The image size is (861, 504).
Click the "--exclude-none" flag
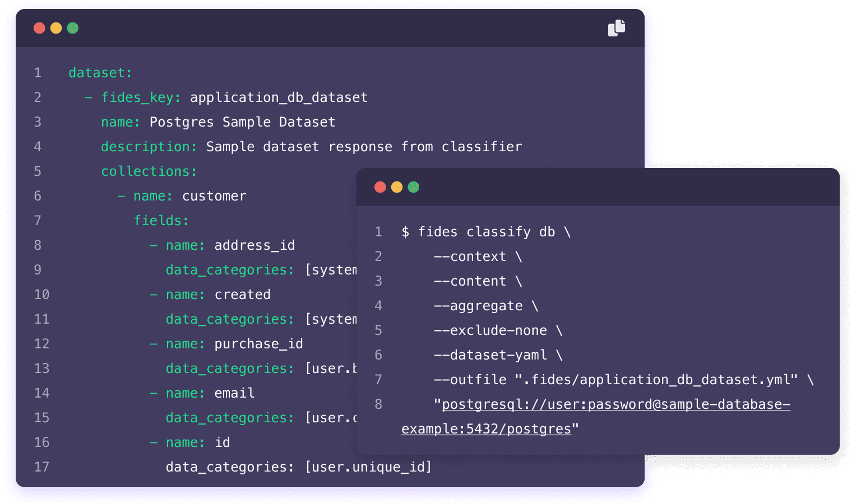(490, 330)
